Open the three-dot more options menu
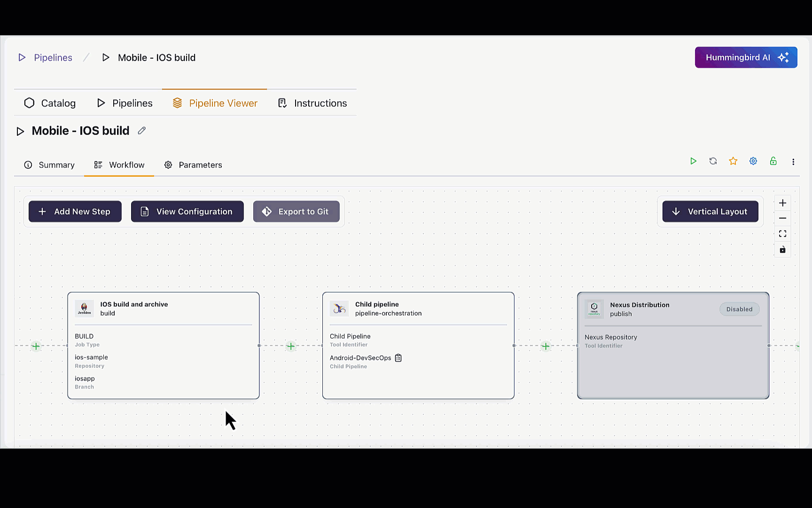 [793, 162]
